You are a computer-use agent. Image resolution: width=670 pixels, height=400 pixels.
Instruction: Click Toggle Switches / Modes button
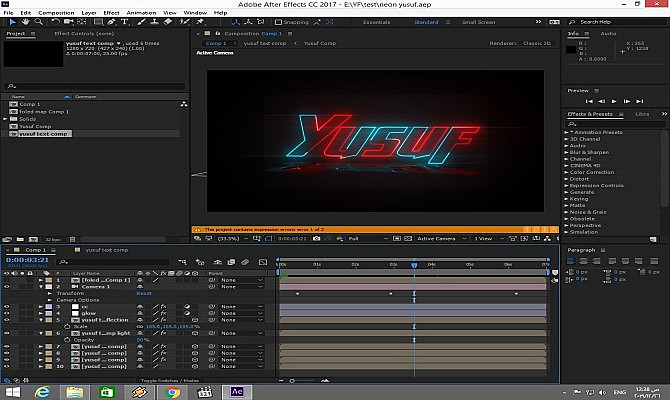(x=170, y=380)
